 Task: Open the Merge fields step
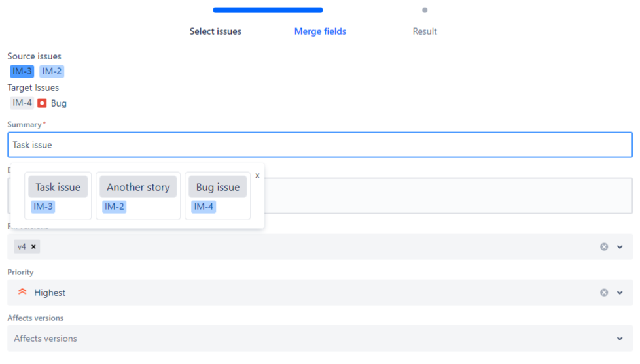click(320, 31)
